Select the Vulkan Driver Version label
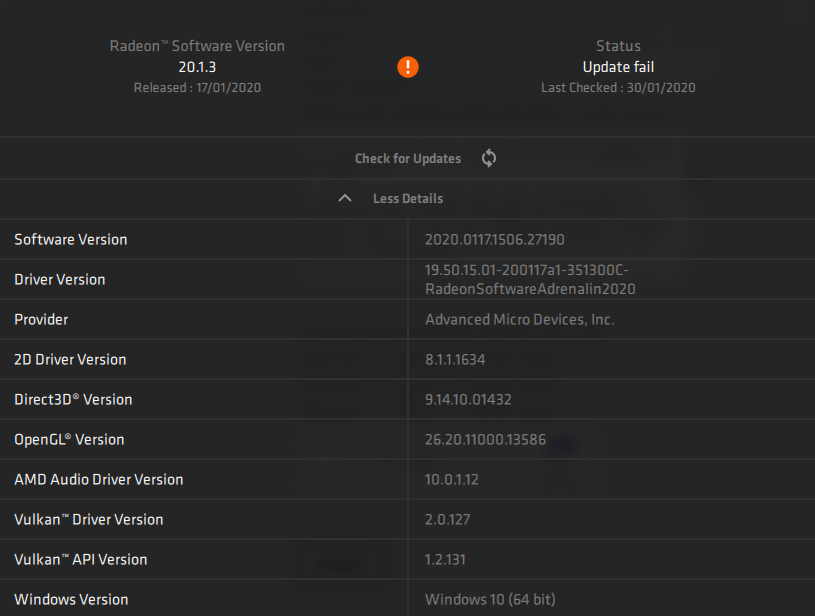The width and height of the screenshot is (815, 616). click(x=89, y=520)
